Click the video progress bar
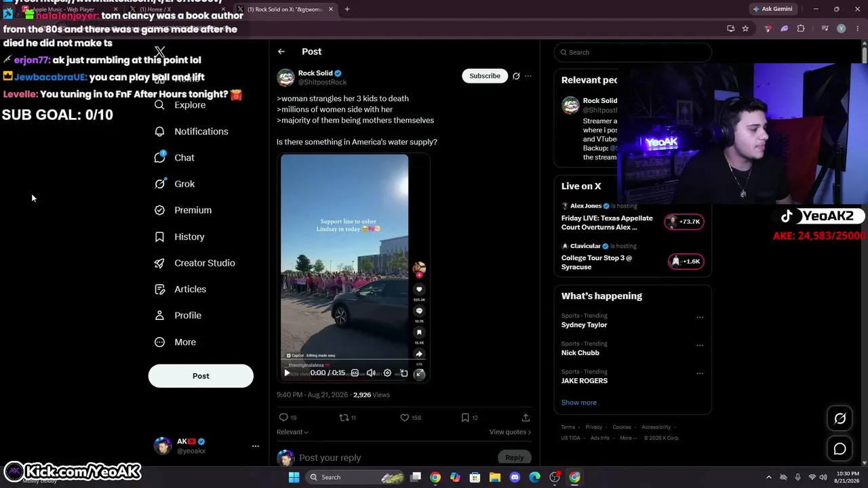The width and height of the screenshot is (868, 488). point(353,361)
